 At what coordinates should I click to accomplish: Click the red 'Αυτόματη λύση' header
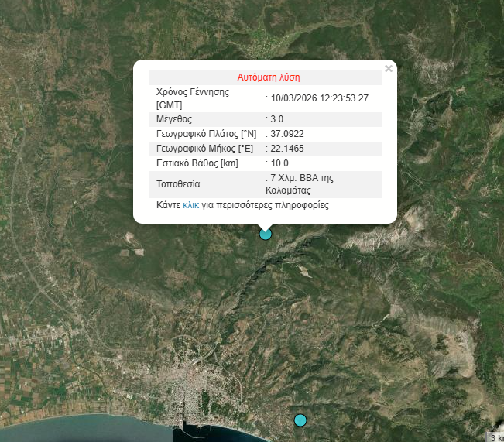click(268, 77)
